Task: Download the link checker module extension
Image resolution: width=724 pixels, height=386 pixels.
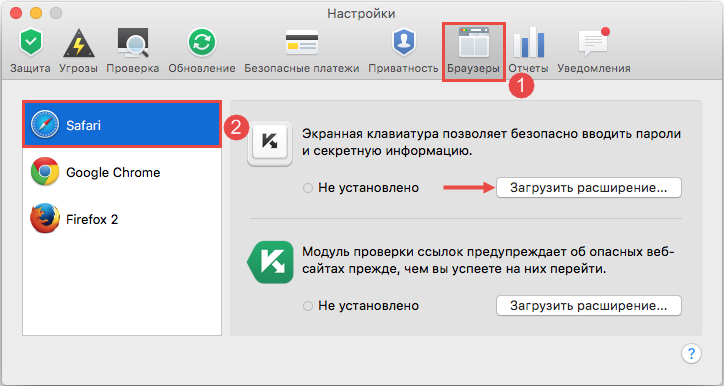Action: click(x=589, y=306)
